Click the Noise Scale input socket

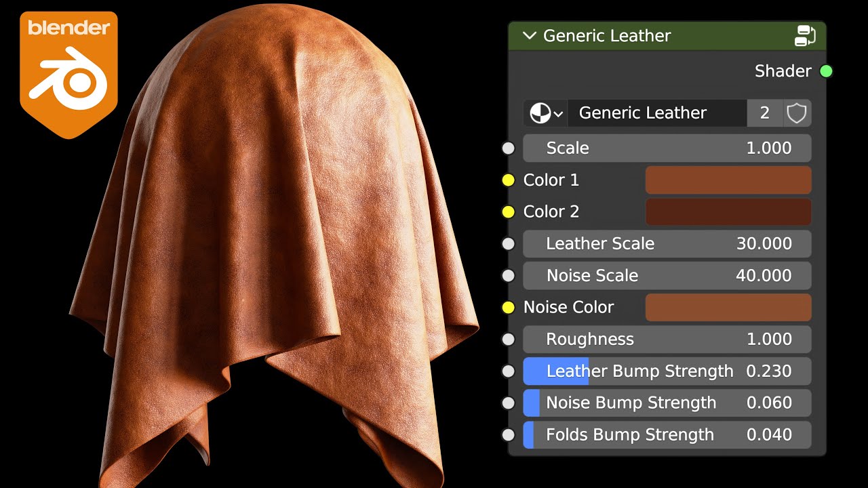click(x=509, y=276)
